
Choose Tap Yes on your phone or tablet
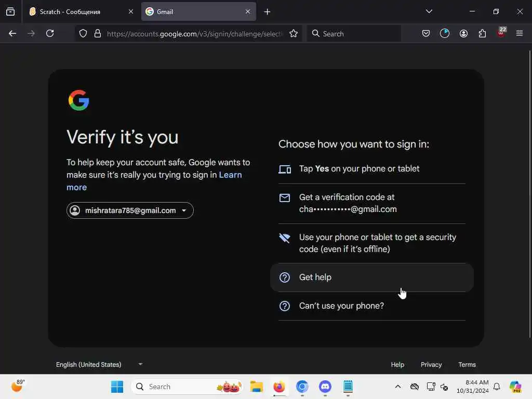[372, 169]
